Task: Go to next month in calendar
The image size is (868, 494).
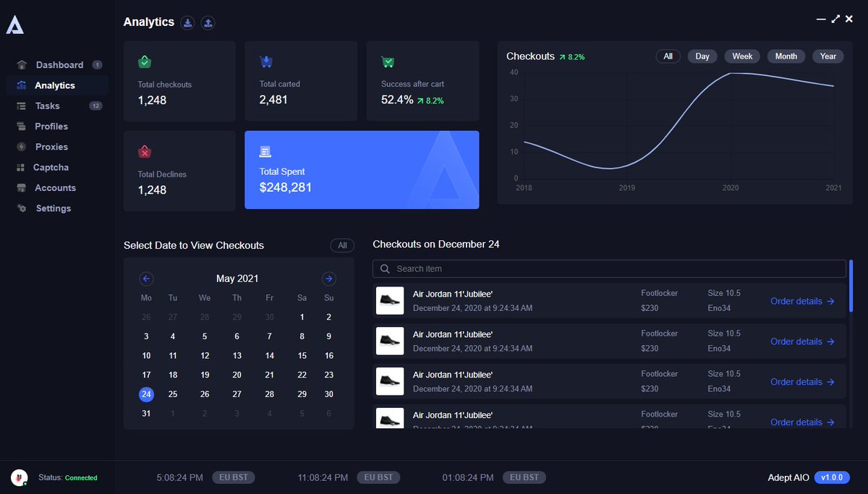Action: [x=328, y=278]
